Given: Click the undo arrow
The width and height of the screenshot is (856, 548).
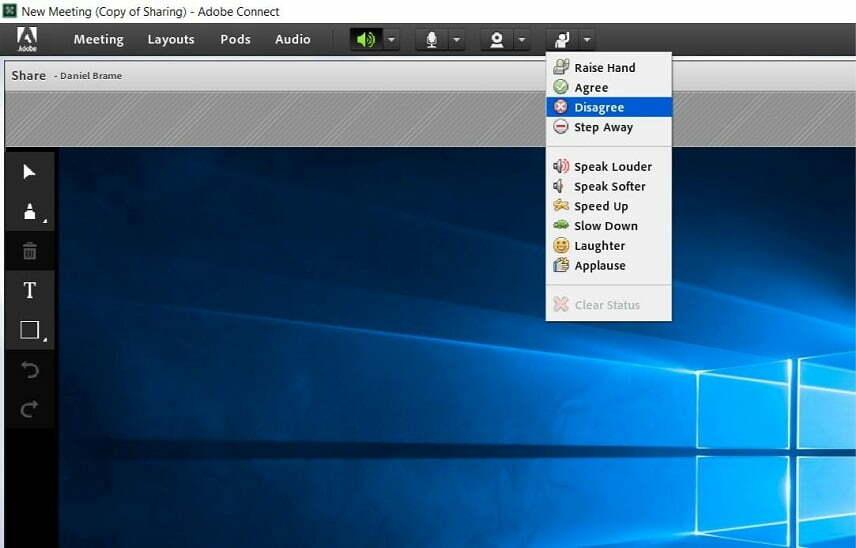Looking at the screenshot, I should tap(29, 370).
